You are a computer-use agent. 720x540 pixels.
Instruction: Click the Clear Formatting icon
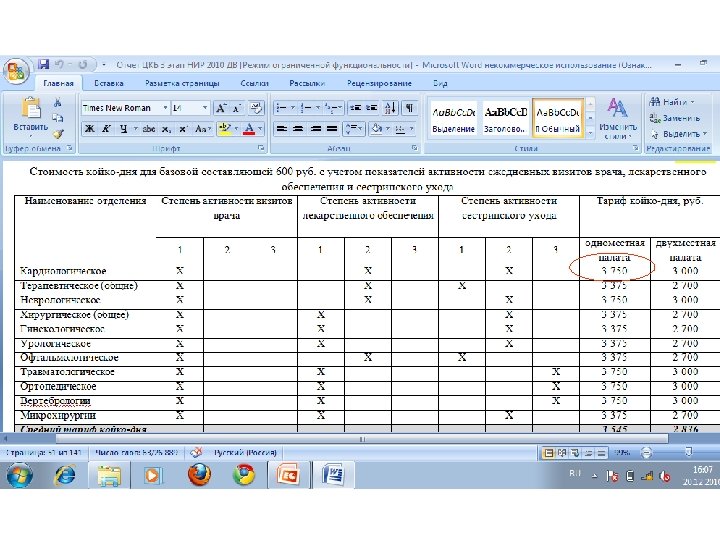pyautogui.click(x=256, y=108)
